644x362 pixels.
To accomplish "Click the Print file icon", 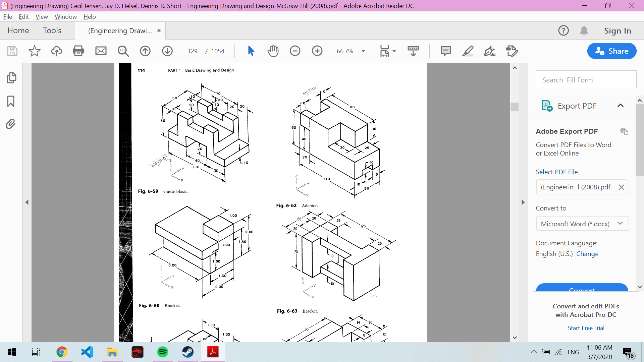I will tap(78, 51).
